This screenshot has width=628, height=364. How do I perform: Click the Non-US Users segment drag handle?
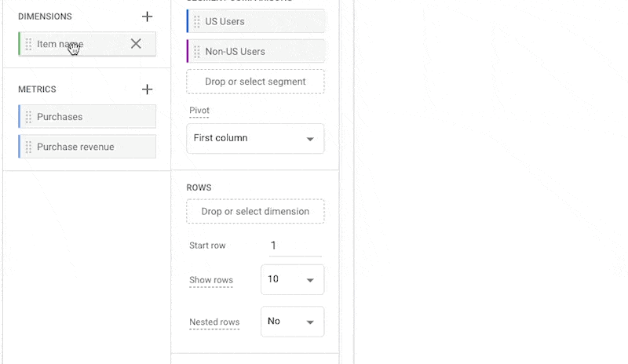196,52
